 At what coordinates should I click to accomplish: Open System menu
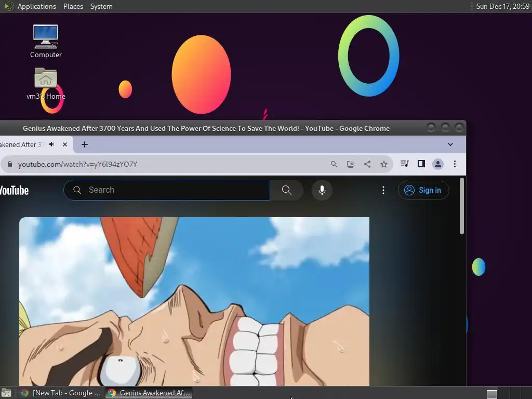pos(101,6)
